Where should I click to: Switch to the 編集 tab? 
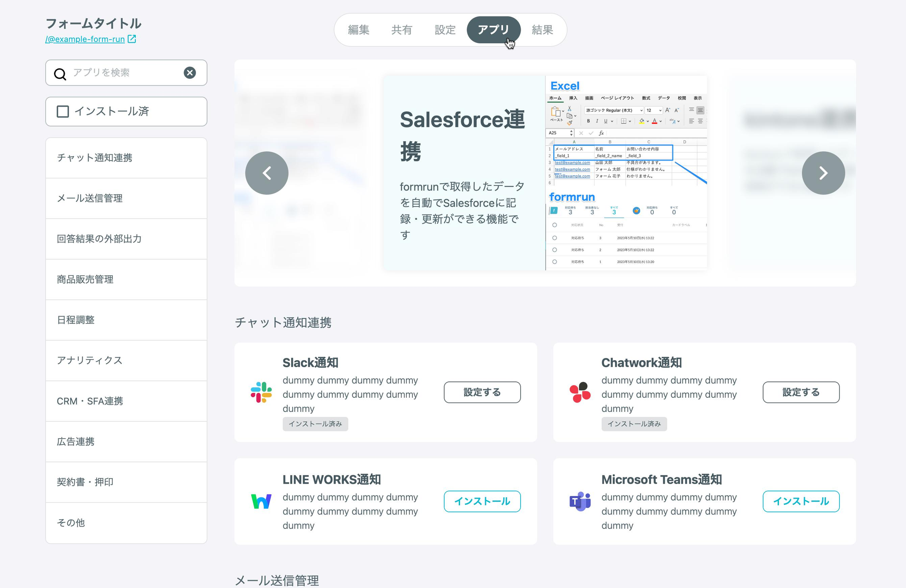point(358,30)
